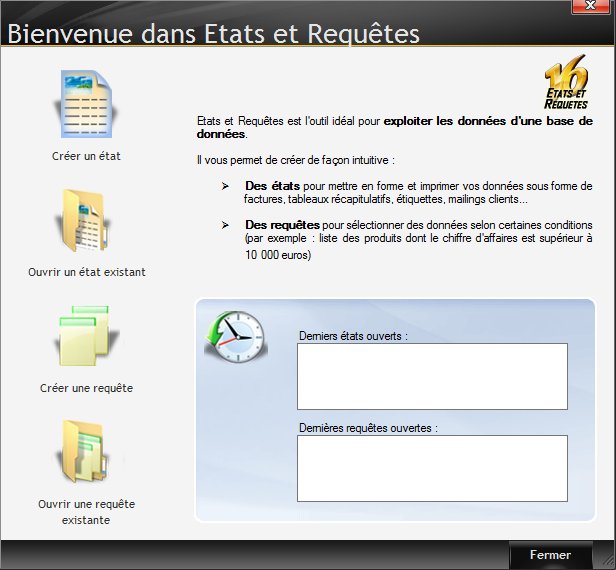Screen dimensions: 616x570
Task: Select the Créer un état label
Action: tap(86, 156)
